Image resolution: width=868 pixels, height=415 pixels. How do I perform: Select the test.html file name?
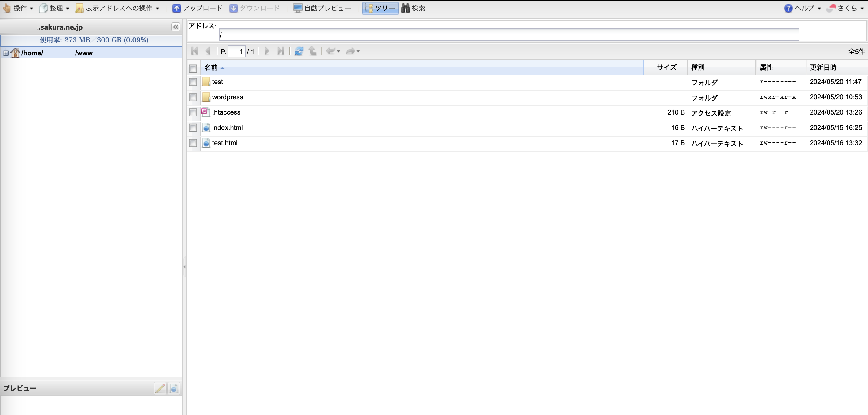(x=225, y=143)
